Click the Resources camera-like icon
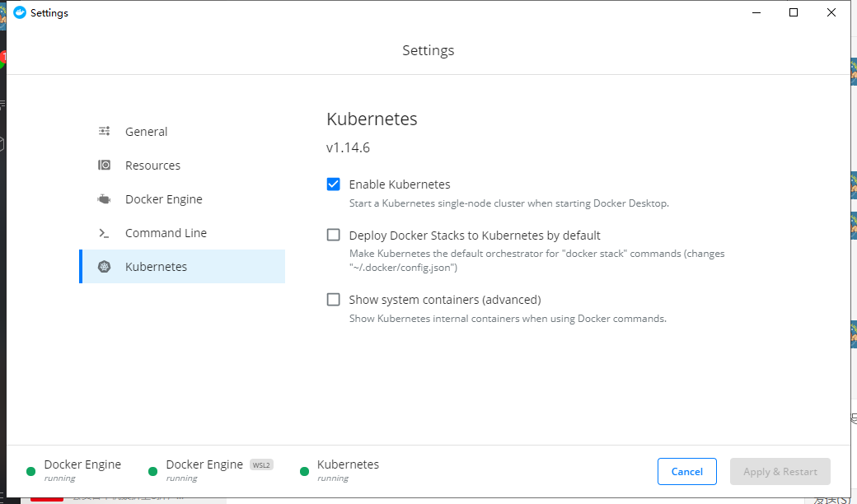The image size is (857, 504). pyautogui.click(x=104, y=166)
